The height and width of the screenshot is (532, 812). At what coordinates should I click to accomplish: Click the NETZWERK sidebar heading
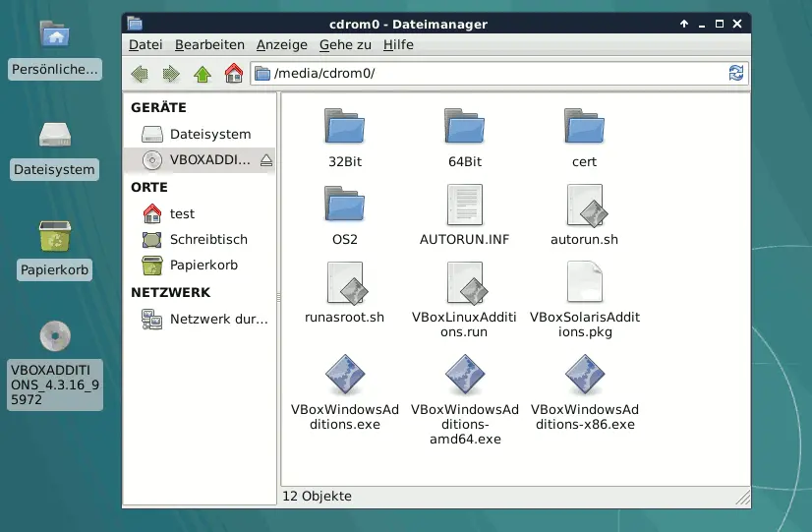(x=171, y=293)
